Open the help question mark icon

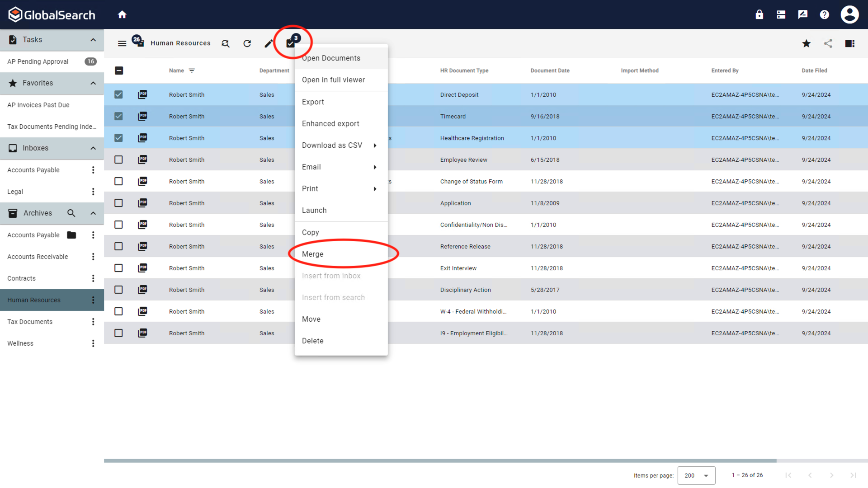pos(825,14)
